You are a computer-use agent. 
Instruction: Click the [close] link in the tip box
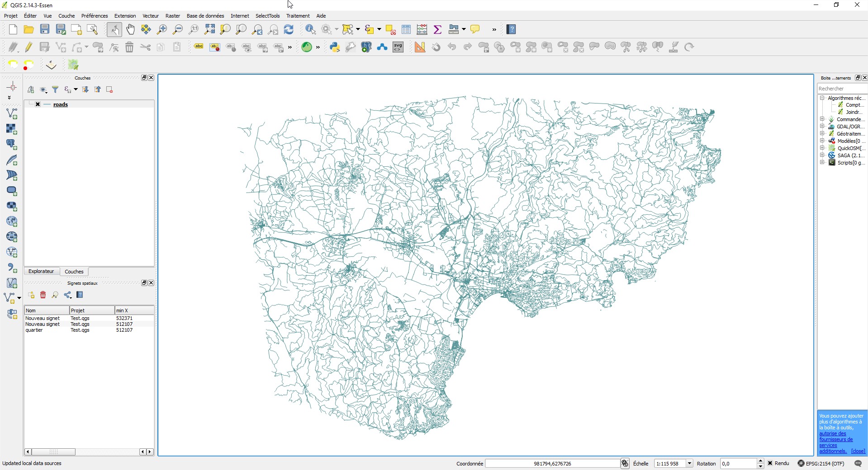coord(858,451)
